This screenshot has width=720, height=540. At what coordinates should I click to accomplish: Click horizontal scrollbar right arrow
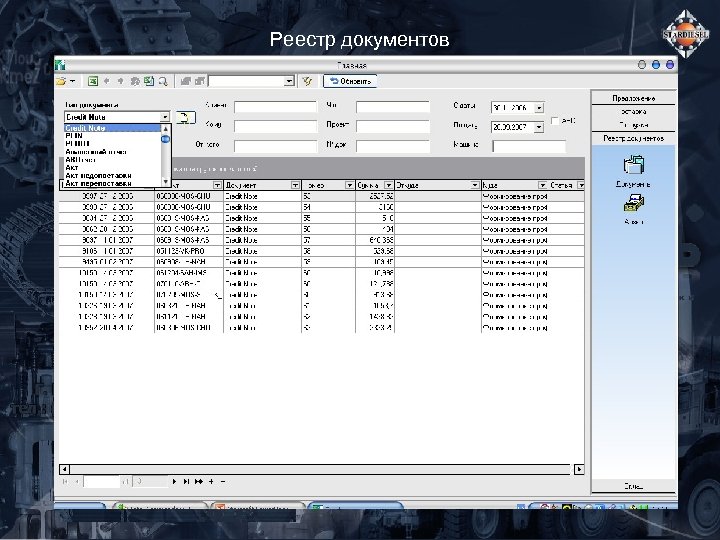579,469
